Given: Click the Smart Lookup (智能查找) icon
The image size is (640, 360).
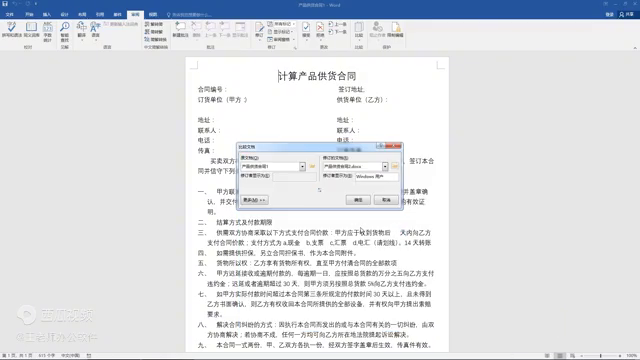Looking at the screenshot, I should (x=64, y=32).
